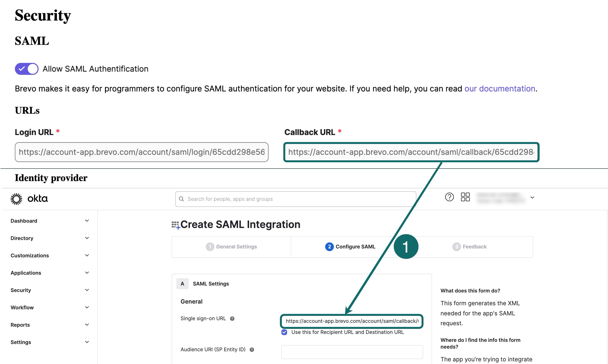This screenshot has height=364, width=608.
Task: Click the help tooltip beside Single sign-on URL
Action: tap(232, 319)
